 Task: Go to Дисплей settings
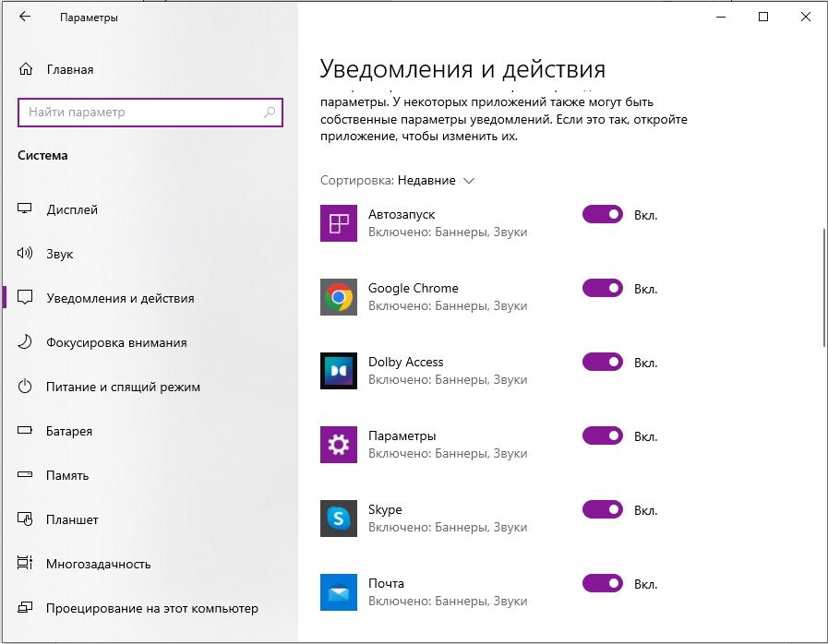pyautogui.click(x=150, y=209)
